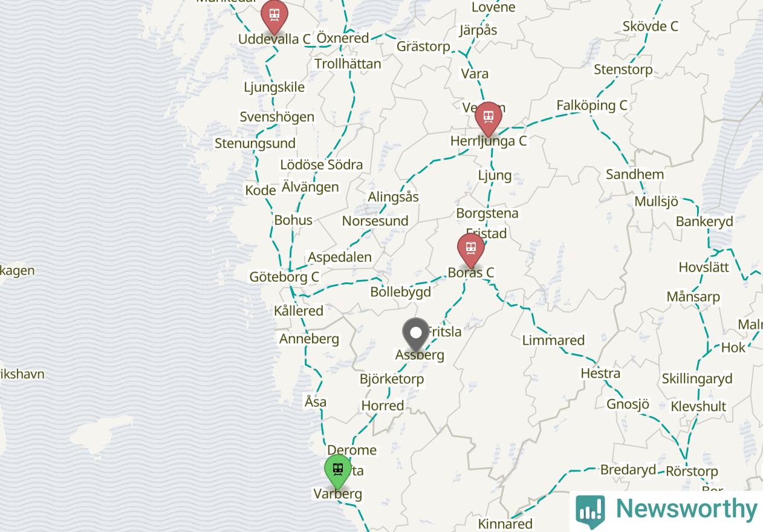The height and width of the screenshot is (532, 763).
Task: Click the gray location pin near Fritsla
Action: (x=416, y=335)
